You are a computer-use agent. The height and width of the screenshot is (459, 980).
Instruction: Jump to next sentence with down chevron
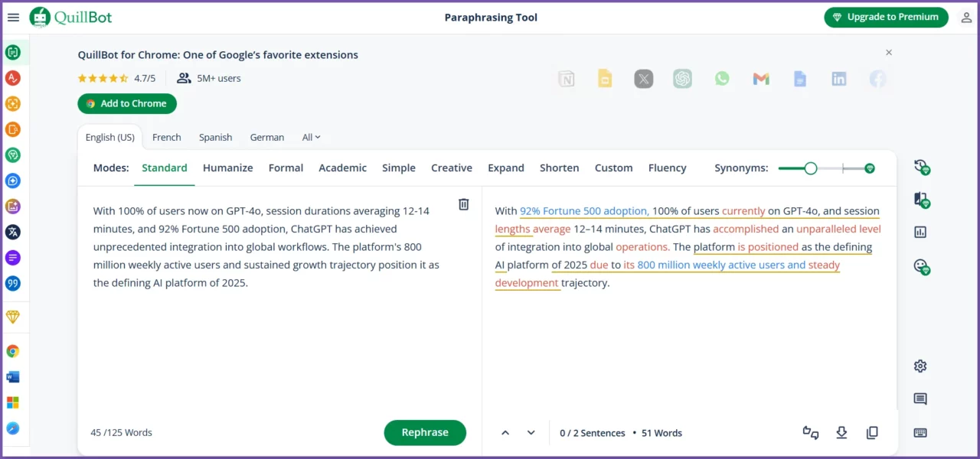[531, 433]
